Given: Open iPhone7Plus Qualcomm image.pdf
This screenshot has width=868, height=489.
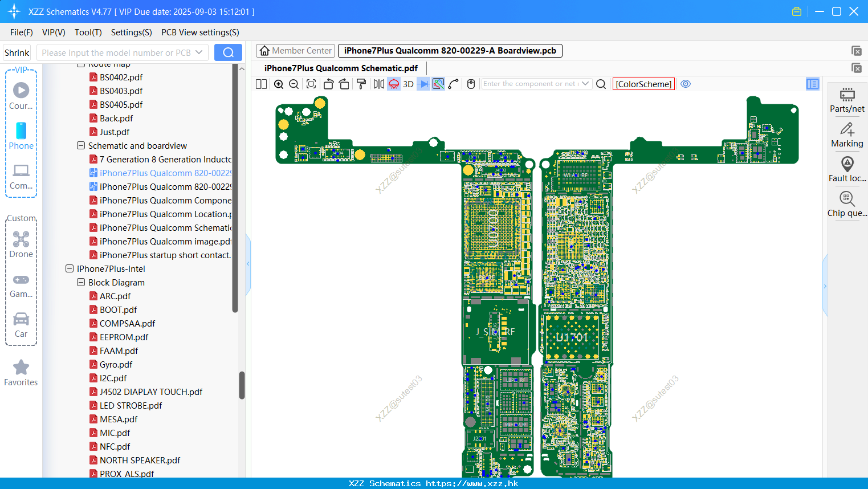Looking at the screenshot, I should (x=161, y=241).
